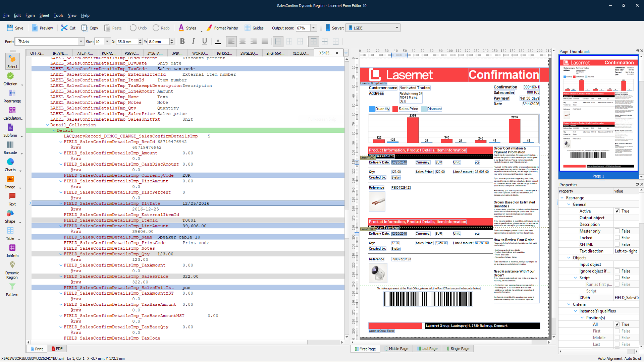Image resolution: width=644 pixels, height=362 pixels.
Task: Toggle the XHTML checkbox
Action: (617, 244)
